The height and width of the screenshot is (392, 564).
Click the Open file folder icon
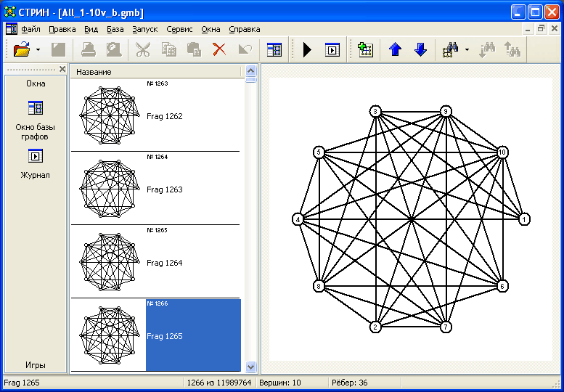pos(22,49)
